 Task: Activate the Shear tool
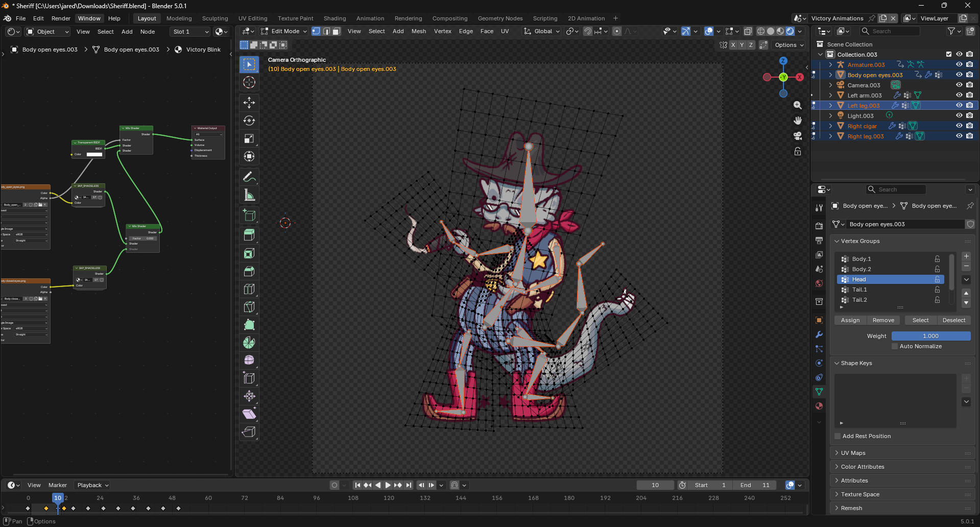(249, 414)
